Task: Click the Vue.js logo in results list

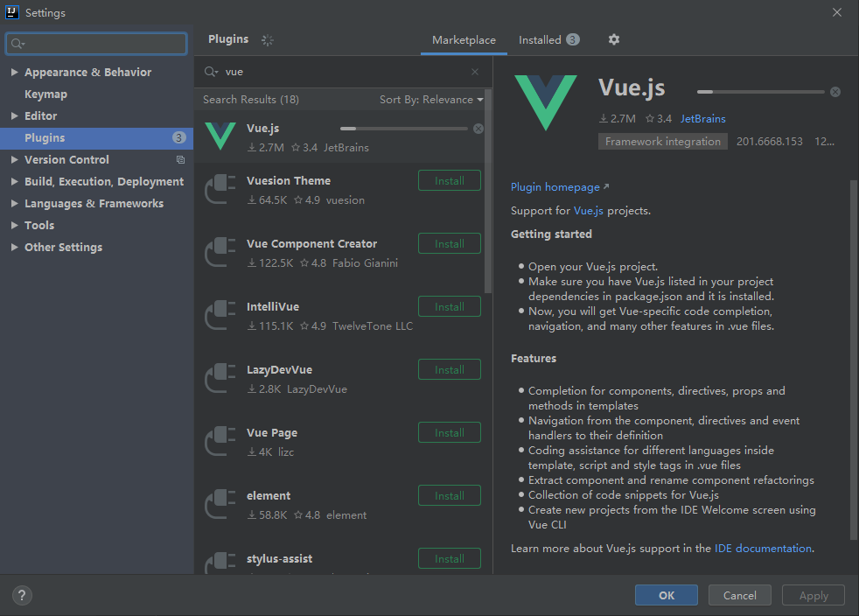Action: pos(220,136)
